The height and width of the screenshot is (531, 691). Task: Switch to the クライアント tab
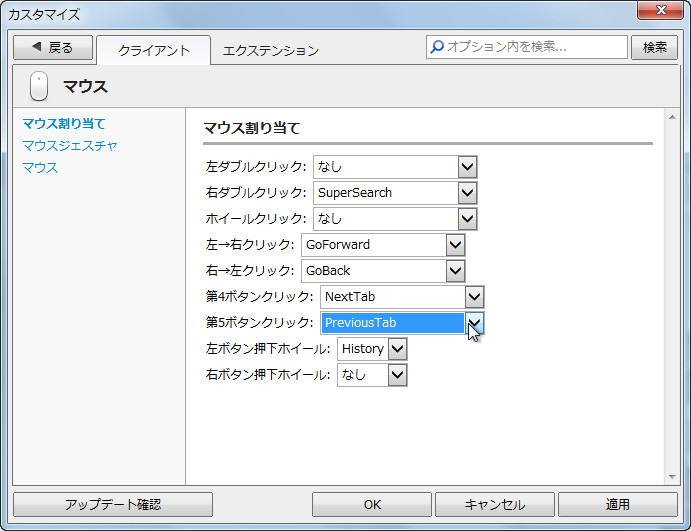(153, 50)
